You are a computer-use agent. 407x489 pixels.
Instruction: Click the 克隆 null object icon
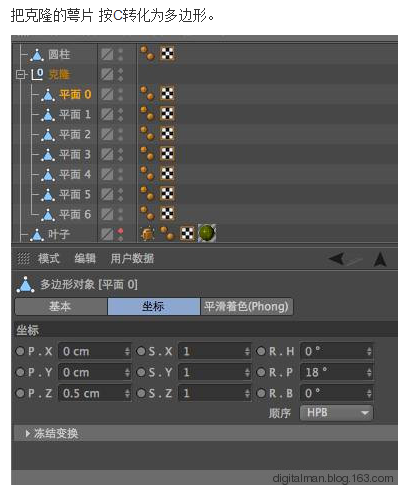tap(37, 74)
